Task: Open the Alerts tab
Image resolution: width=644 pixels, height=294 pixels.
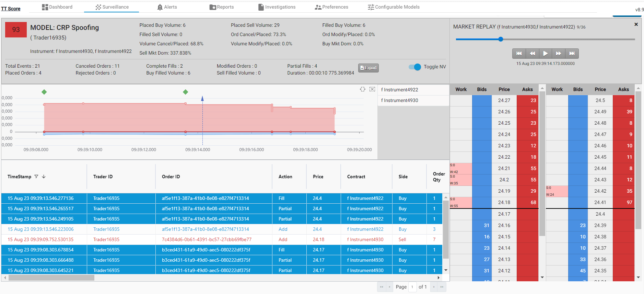Action: tap(167, 7)
